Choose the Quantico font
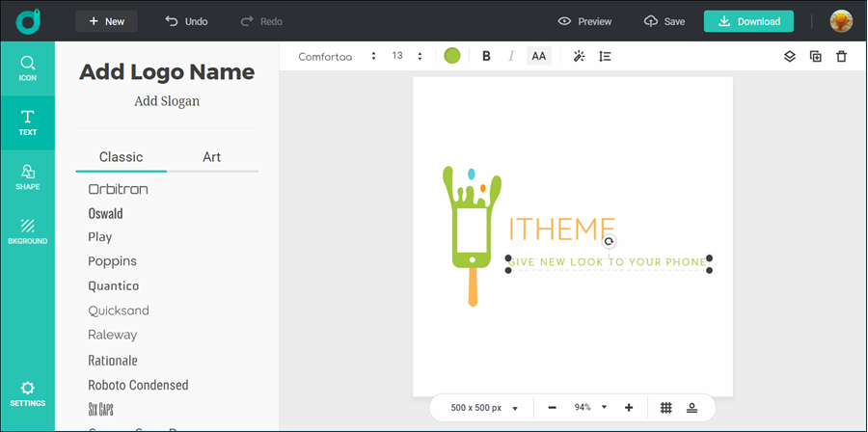 pos(114,286)
